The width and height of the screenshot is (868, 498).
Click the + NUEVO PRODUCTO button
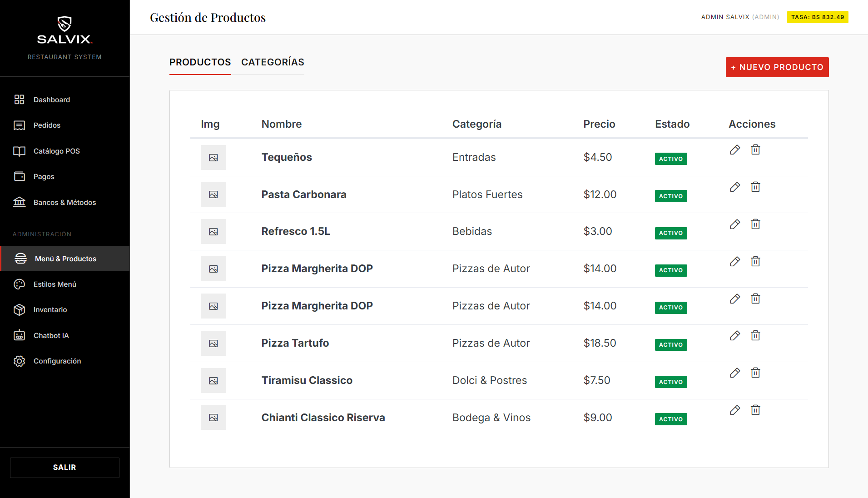click(777, 67)
